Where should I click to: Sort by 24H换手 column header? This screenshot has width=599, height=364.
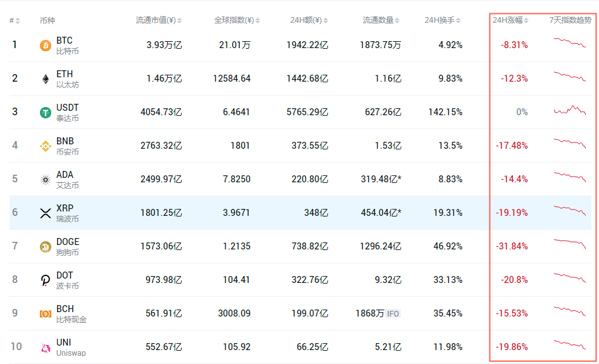(443, 21)
